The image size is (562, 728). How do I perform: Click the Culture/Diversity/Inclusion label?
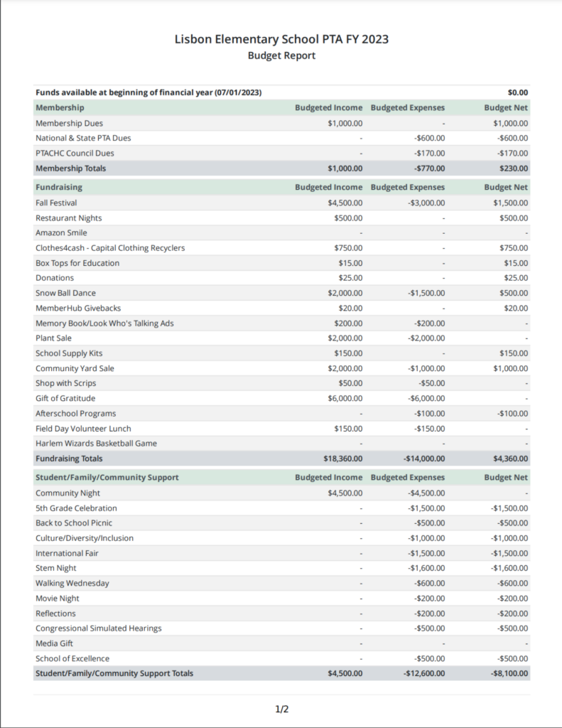pos(85,538)
